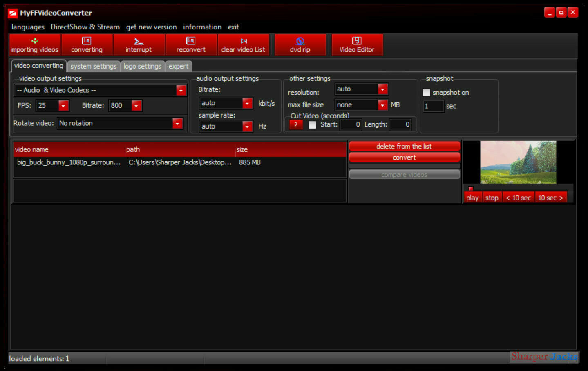Stop the video preview
The height and width of the screenshot is (371, 588).
click(x=492, y=198)
